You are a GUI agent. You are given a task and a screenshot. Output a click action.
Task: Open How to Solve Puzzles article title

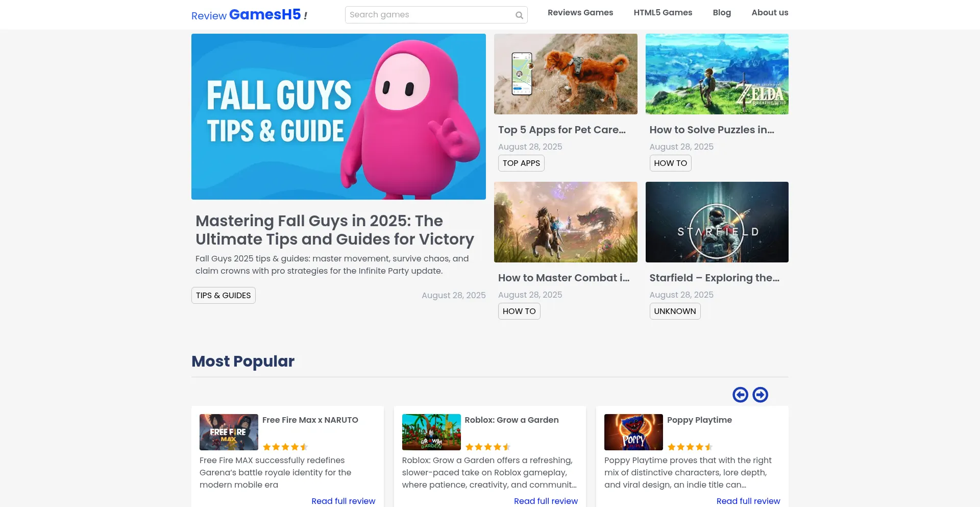tap(712, 130)
